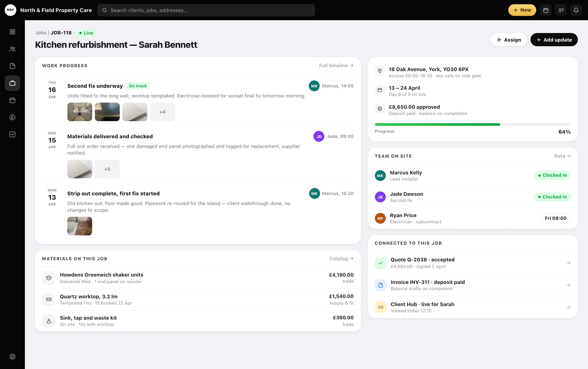Screen dimensions: 588x369
Task: Click the box icon for Howdens shaker units
Action: coord(49,278)
